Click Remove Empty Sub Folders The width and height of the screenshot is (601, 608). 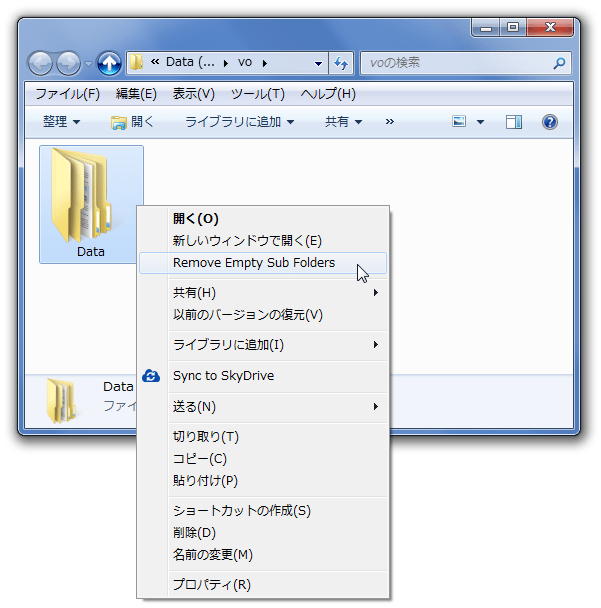pos(263,263)
